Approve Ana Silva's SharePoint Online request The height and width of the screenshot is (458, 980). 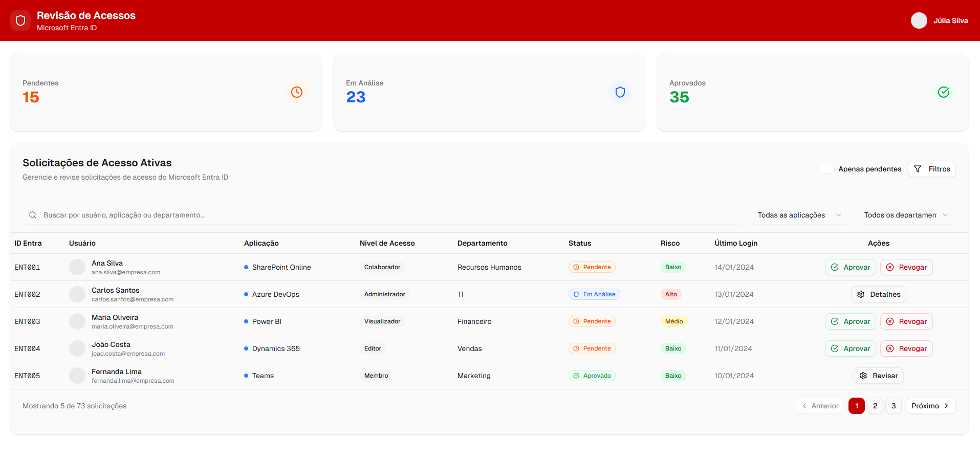click(x=850, y=267)
